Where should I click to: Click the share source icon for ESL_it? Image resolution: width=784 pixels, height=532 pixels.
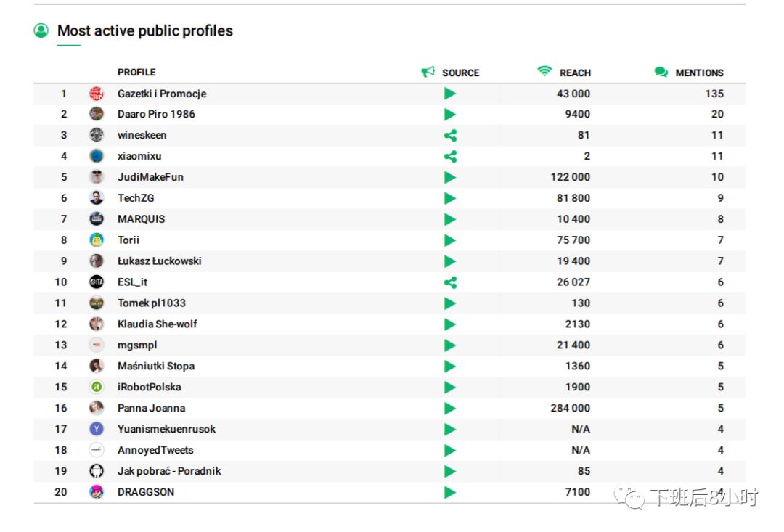click(x=451, y=282)
